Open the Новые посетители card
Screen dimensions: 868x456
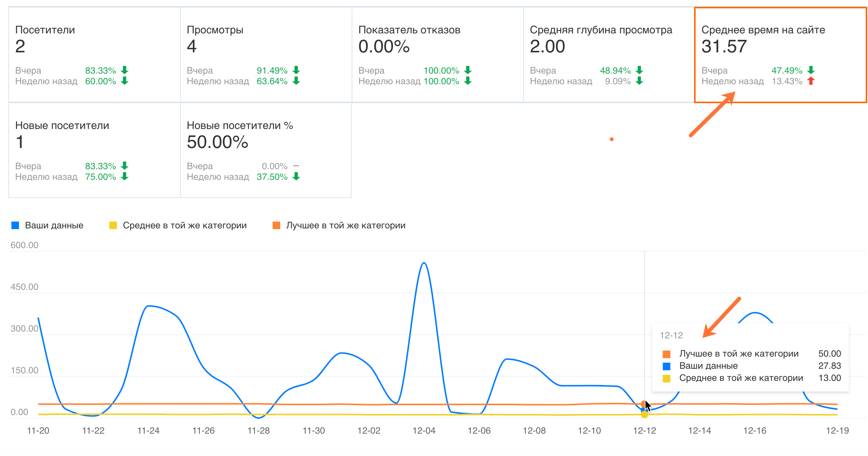[x=94, y=150]
